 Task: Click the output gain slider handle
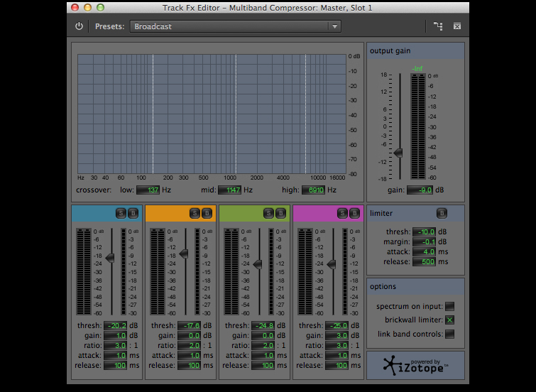click(x=398, y=152)
